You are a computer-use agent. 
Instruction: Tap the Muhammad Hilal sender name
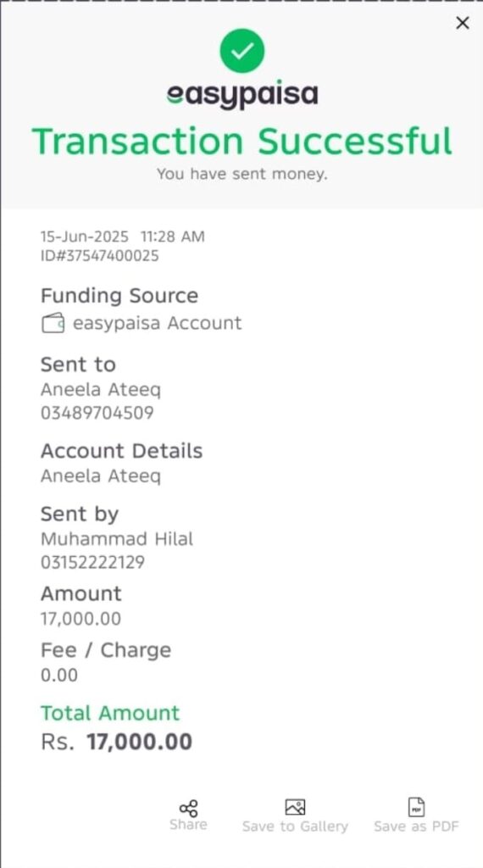117,539
